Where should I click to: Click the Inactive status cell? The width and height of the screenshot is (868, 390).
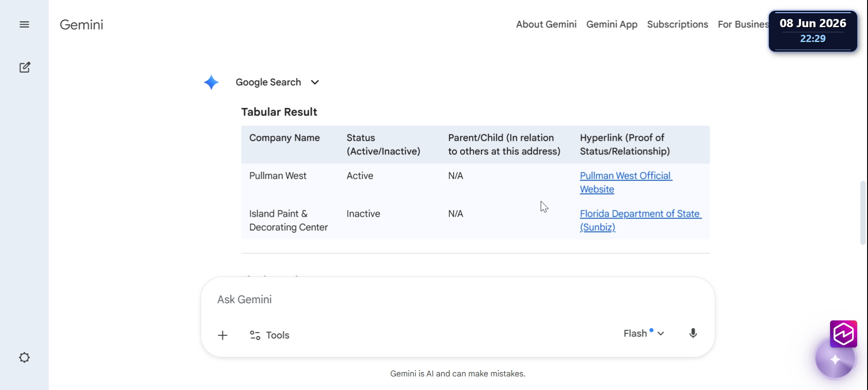pyautogui.click(x=363, y=214)
